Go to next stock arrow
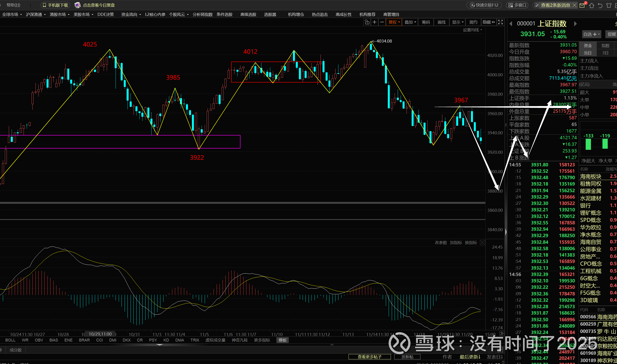 pos(575,24)
